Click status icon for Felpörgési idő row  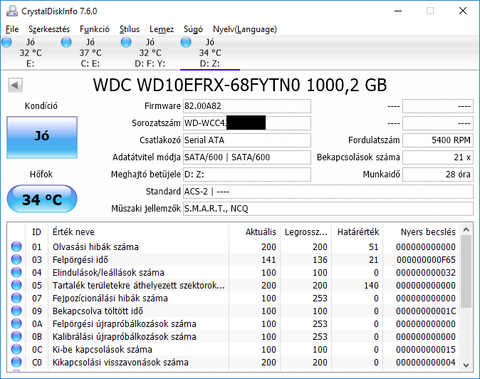tap(16, 259)
